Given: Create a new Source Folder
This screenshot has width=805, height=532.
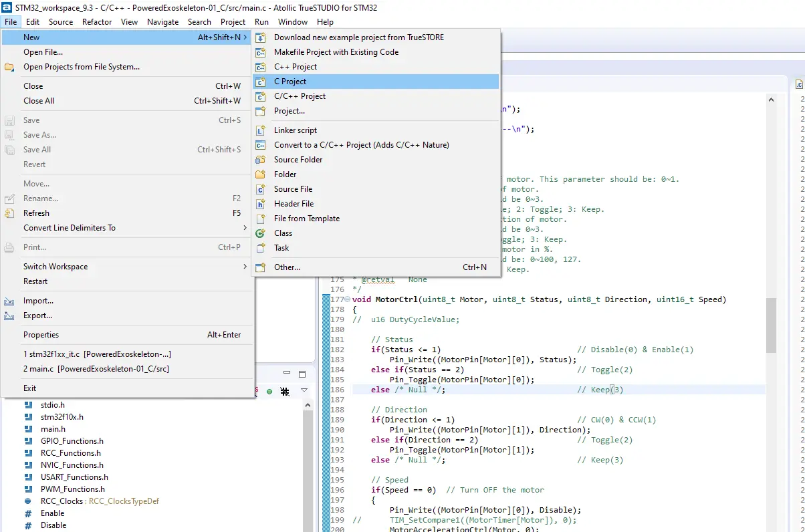Looking at the screenshot, I should (x=376, y=160).
